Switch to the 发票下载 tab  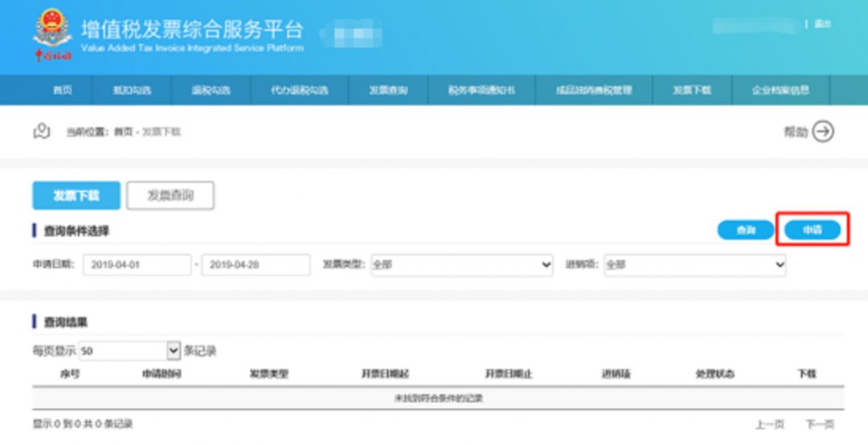click(76, 195)
